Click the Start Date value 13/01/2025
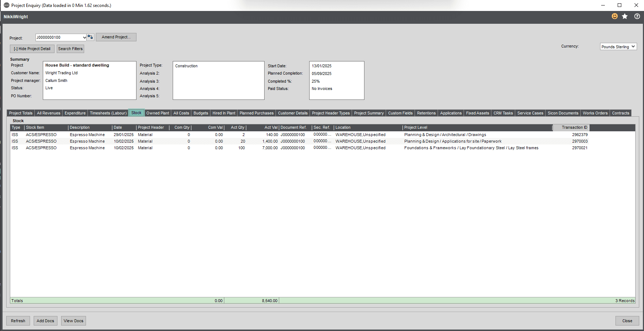644x331 pixels. [322, 66]
